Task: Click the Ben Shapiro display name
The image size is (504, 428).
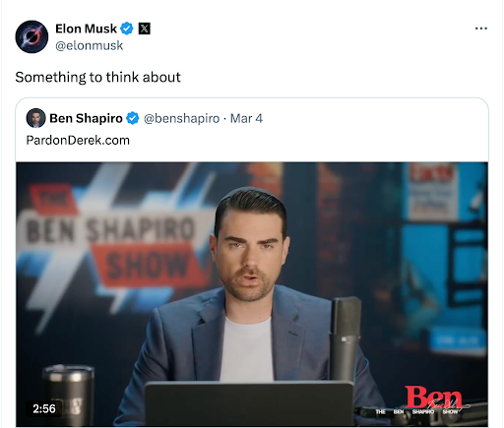Action: 86,118
